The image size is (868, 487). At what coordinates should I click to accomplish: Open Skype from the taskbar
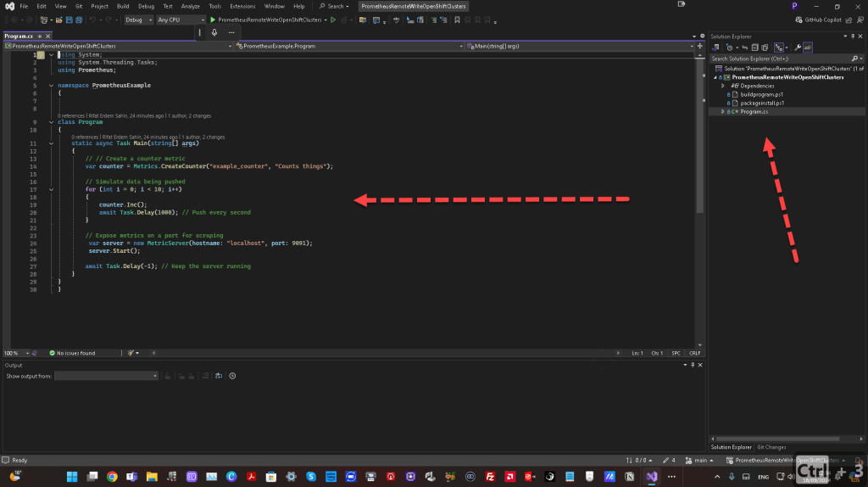pyautogui.click(x=311, y=477)
